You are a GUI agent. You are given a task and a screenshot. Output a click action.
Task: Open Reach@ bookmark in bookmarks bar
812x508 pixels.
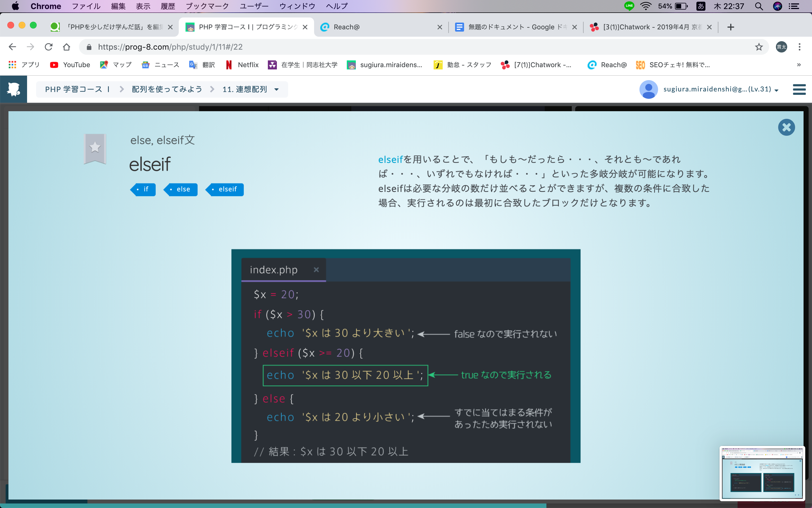(x=607, y=65)
